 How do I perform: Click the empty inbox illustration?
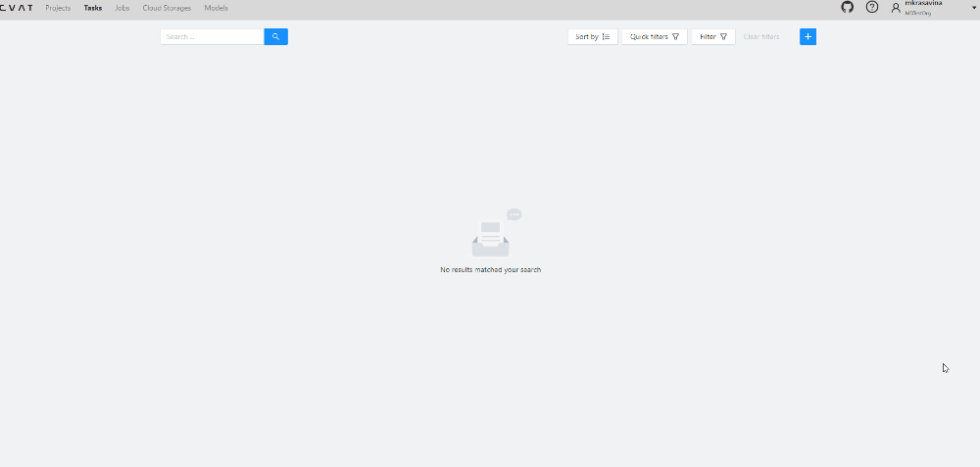click(491, 234)
